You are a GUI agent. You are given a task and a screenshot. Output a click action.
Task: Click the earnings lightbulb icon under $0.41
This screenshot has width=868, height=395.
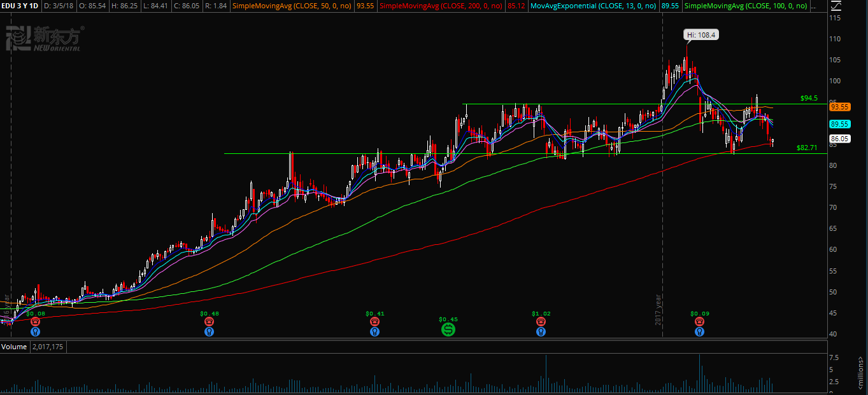point(374,331)
